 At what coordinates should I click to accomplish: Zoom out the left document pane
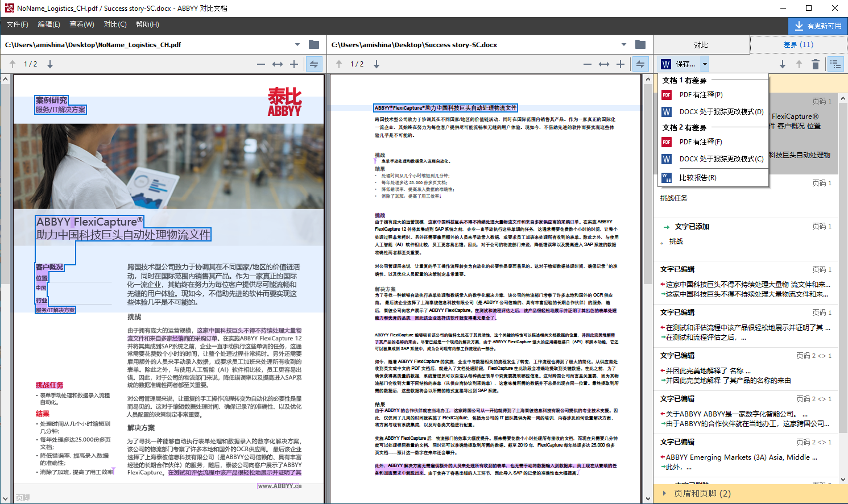click(x=261, y=64)
